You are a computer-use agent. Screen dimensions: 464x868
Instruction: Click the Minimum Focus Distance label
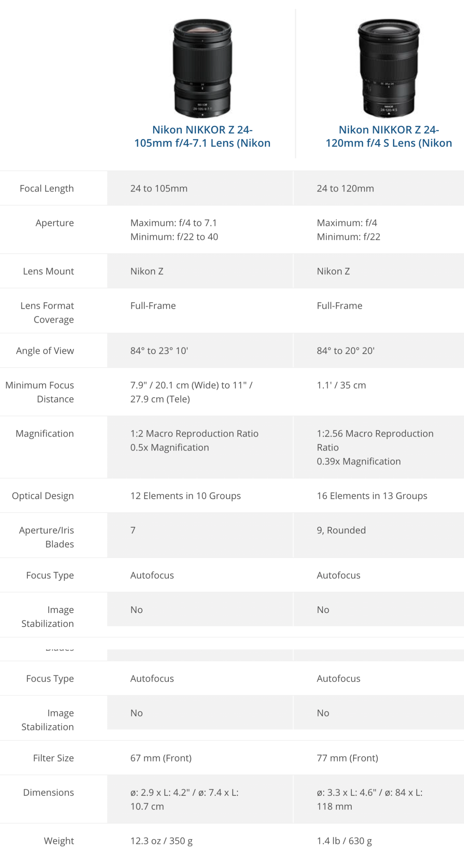(40, 392)
